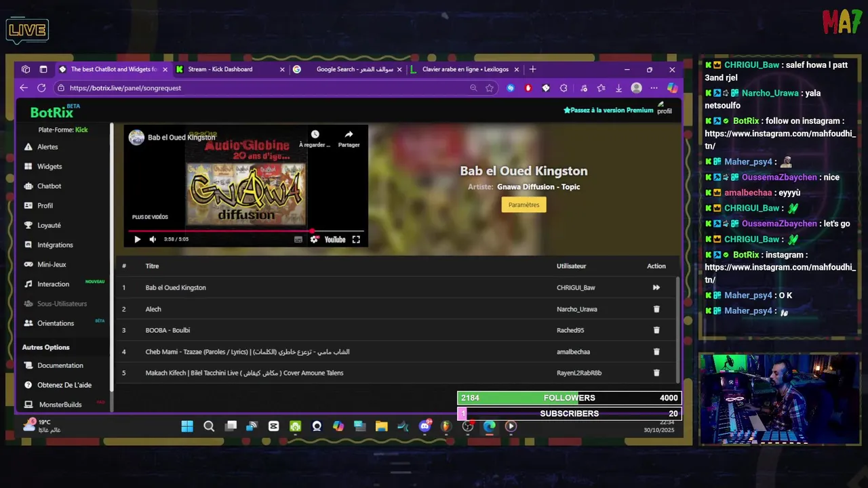Open Chatbot in sidebar

43,186
